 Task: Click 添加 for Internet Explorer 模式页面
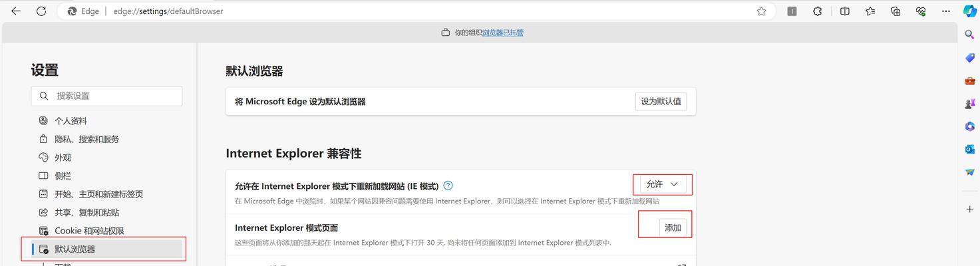coord(673,227)
